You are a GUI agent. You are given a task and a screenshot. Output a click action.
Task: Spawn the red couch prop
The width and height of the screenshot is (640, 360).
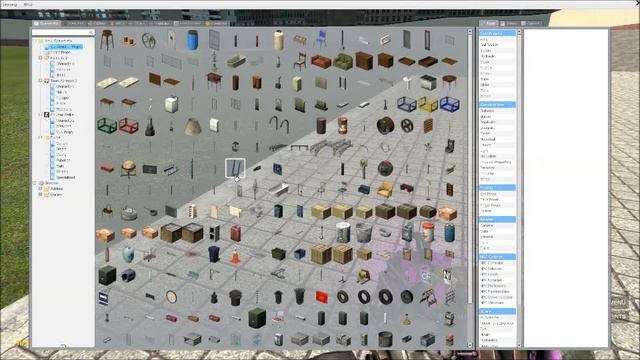click(x=321, y=61)
